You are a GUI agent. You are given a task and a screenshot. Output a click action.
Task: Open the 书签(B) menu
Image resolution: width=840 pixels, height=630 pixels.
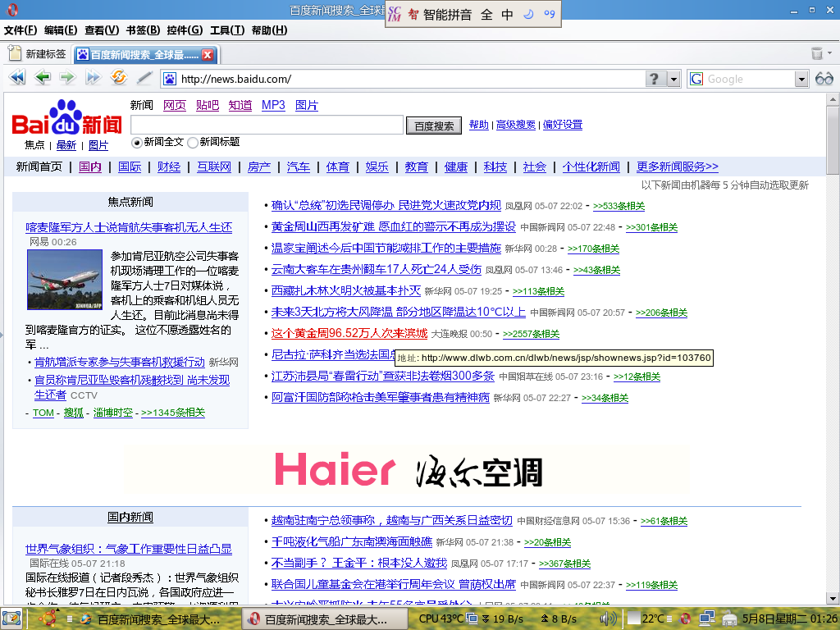point(143,30)
